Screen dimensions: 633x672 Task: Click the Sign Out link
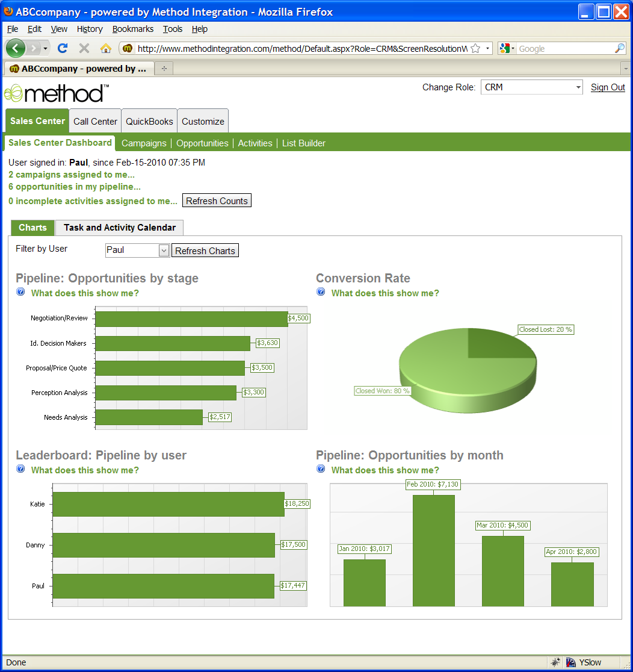click(608, 87)
